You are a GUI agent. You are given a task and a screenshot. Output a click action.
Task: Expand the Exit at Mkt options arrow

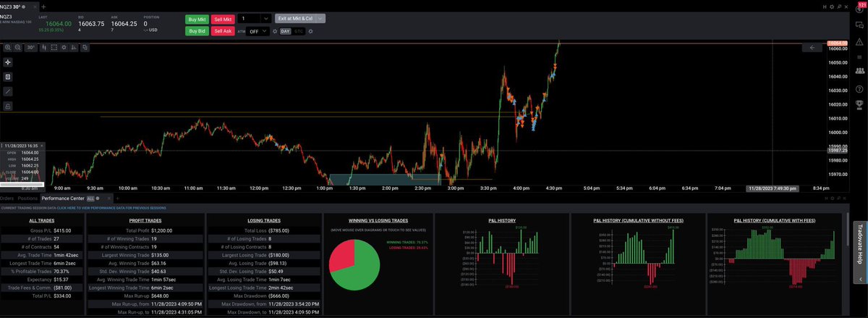(320, 18)
